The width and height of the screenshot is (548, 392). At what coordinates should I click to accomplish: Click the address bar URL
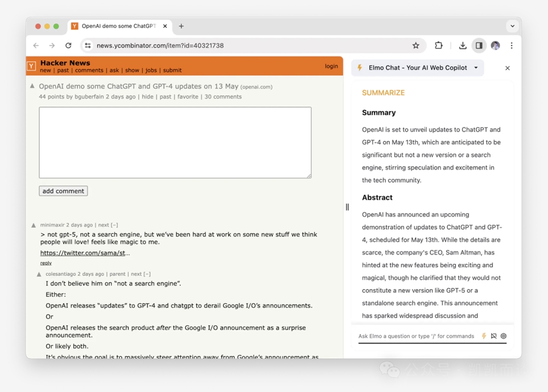point(160,45)
